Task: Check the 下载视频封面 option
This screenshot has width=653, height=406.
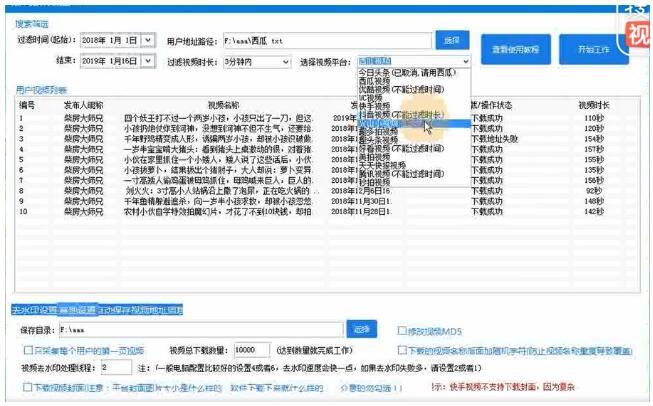Action: [28, 387]
